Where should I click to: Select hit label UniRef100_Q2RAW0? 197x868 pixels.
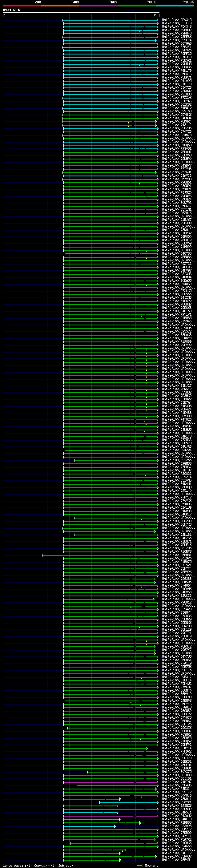pos(177,91)
